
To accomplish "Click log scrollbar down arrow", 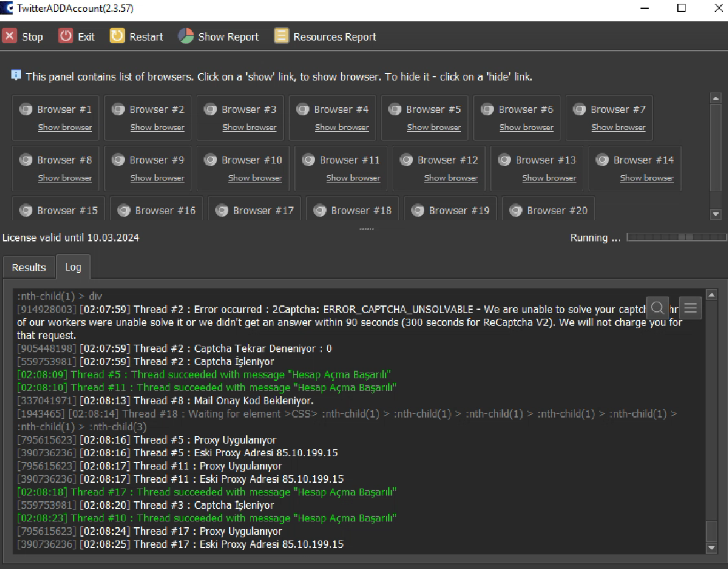I will pos(712,547).
